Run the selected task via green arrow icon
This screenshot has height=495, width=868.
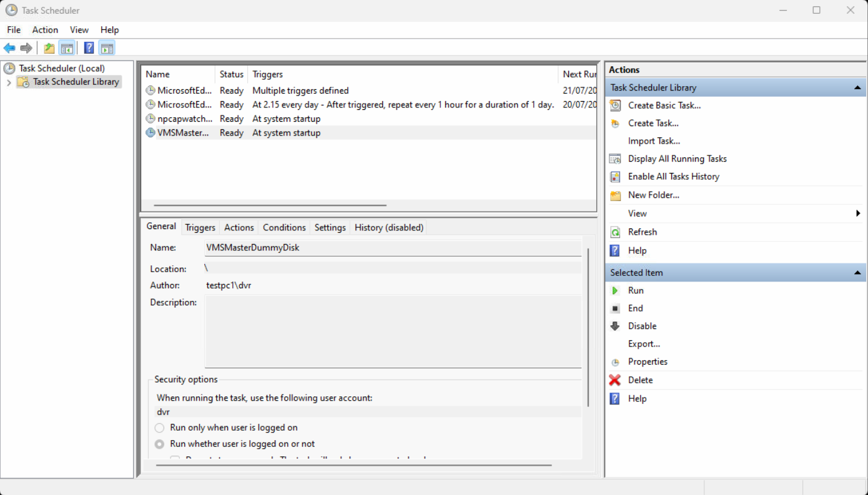pos(616,290)
